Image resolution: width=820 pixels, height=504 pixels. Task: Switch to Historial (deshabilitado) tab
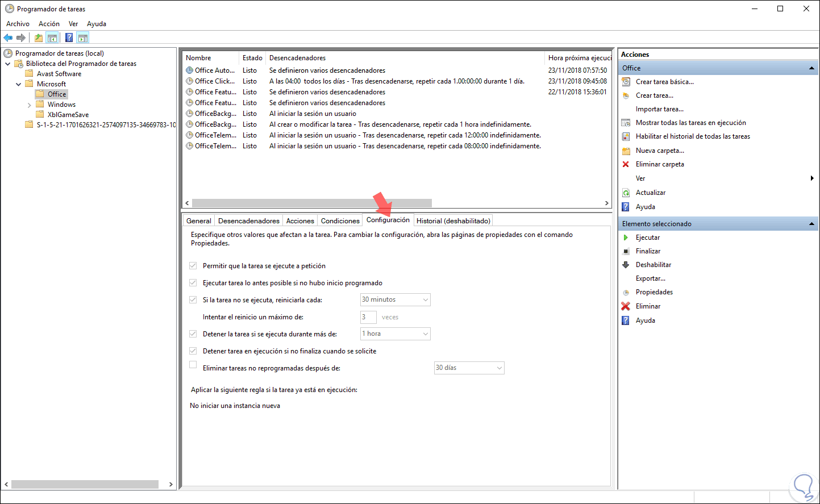tap(453, 221)
